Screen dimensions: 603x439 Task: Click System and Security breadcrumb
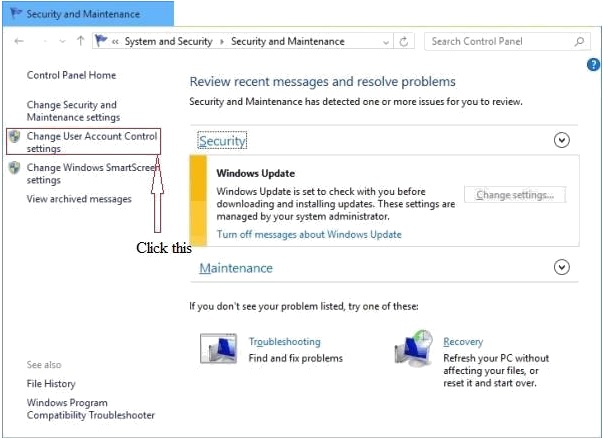(x=168, y=42)
